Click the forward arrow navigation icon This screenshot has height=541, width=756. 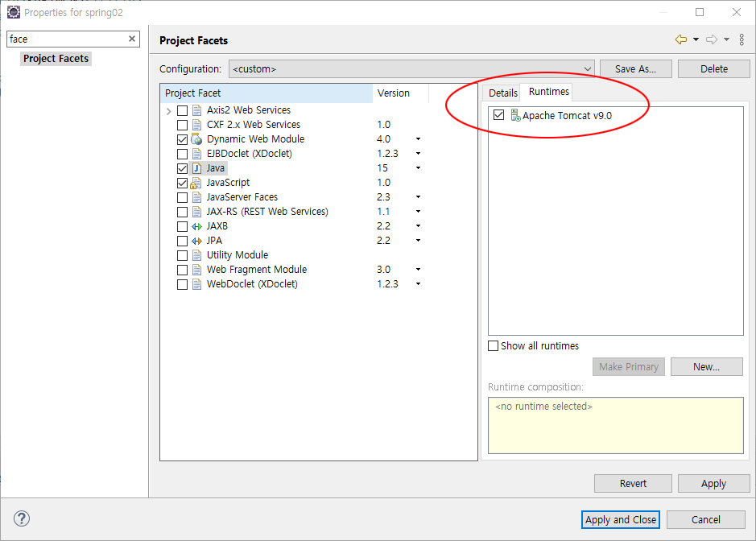pyautogui.click(x=712, y=39)
